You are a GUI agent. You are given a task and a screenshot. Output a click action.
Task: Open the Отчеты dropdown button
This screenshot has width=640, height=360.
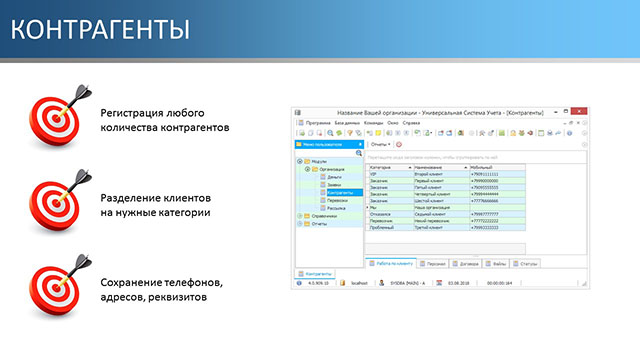pyautogui.click(x=380, y=144)
